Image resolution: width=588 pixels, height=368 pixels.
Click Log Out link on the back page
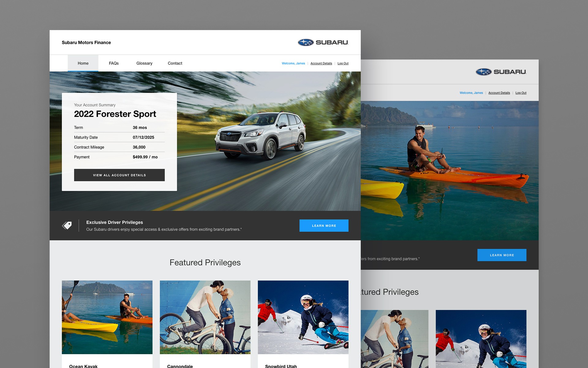coord(521,93)
